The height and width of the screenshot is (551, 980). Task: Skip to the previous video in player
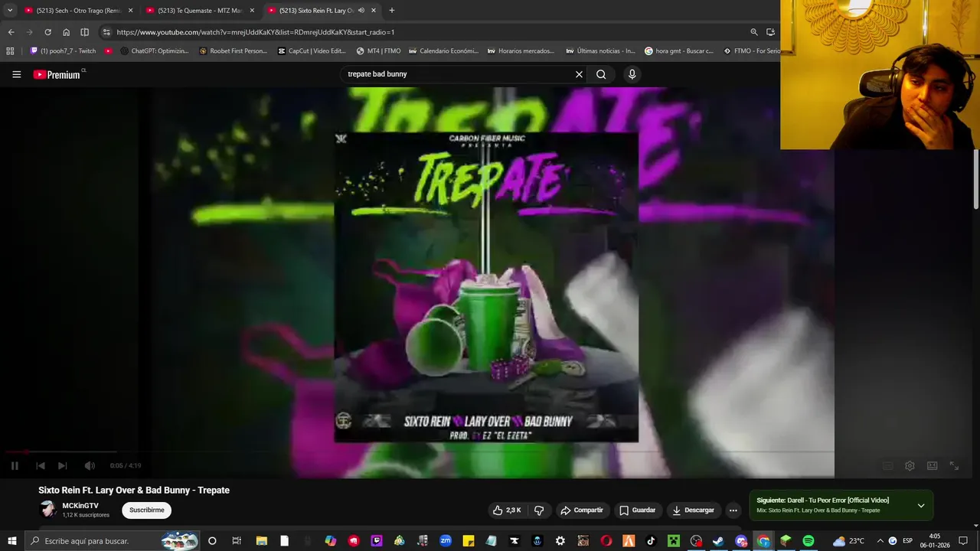[41, 465]
